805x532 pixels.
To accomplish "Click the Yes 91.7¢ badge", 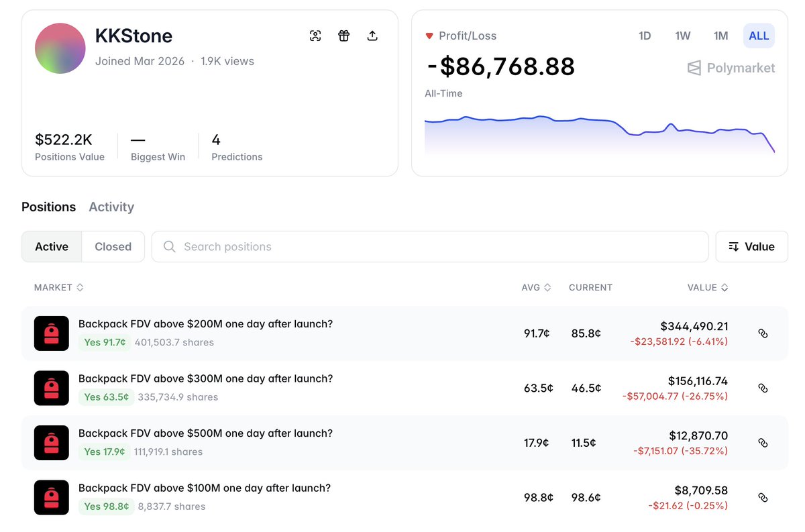I will click(x=105, y=342).
